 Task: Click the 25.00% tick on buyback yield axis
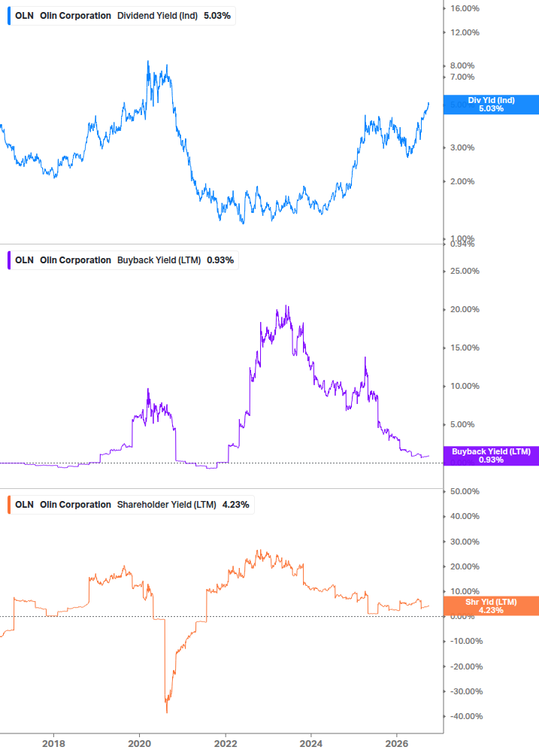465,271
